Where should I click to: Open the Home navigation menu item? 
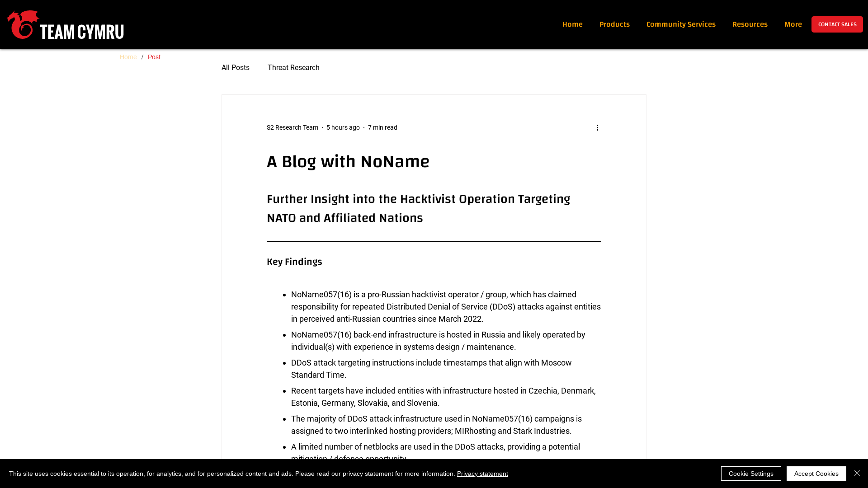(x=572, y=24)
